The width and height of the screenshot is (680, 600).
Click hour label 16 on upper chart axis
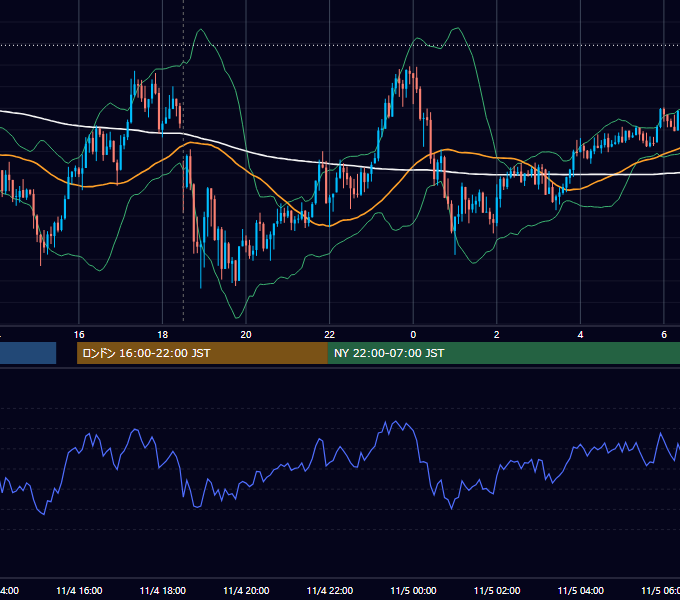[79, 335]
